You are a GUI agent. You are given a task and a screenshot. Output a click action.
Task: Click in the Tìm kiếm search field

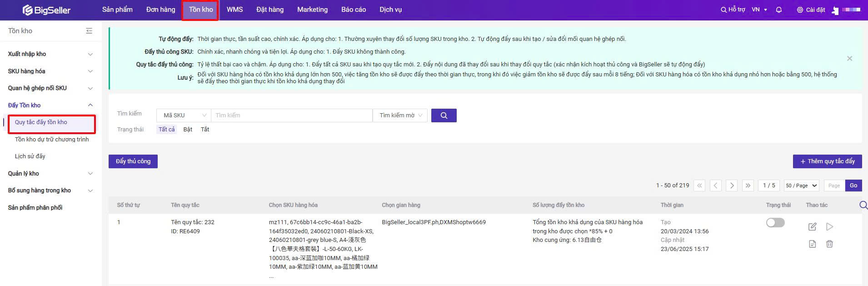pos(291,115)
